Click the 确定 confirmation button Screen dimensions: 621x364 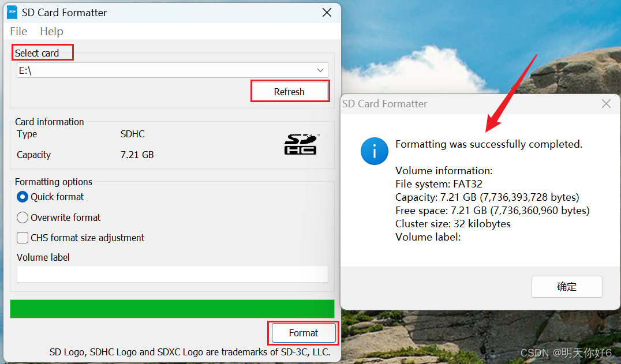point(566,287)
